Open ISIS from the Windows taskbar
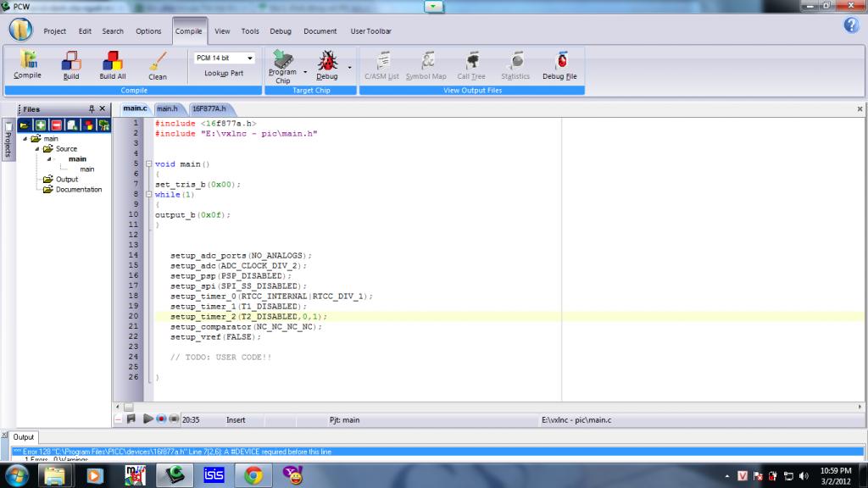 click(x=214, y=475)
